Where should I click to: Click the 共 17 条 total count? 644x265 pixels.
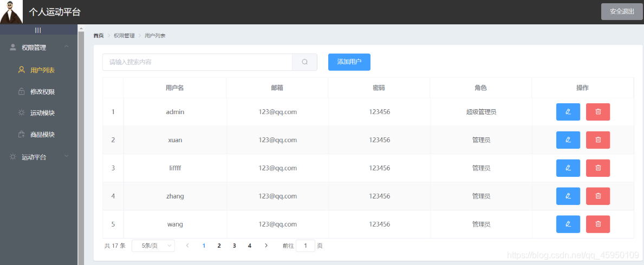[x=115, y=246]
